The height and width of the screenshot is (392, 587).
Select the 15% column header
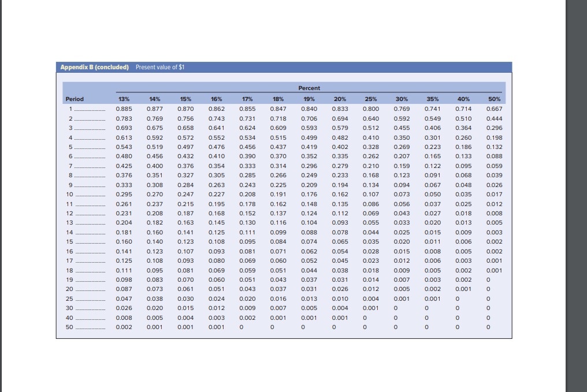click(x=185, y=99)
